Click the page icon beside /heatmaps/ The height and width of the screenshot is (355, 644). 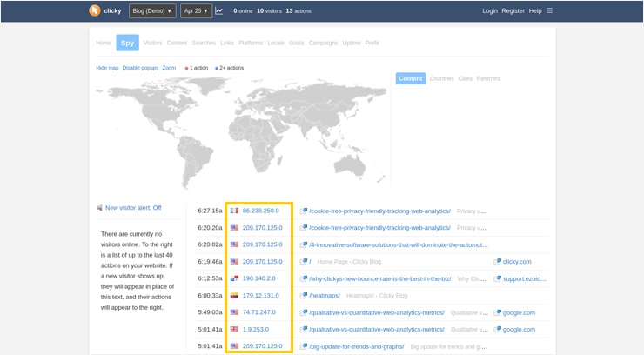[x=304, y=296]
